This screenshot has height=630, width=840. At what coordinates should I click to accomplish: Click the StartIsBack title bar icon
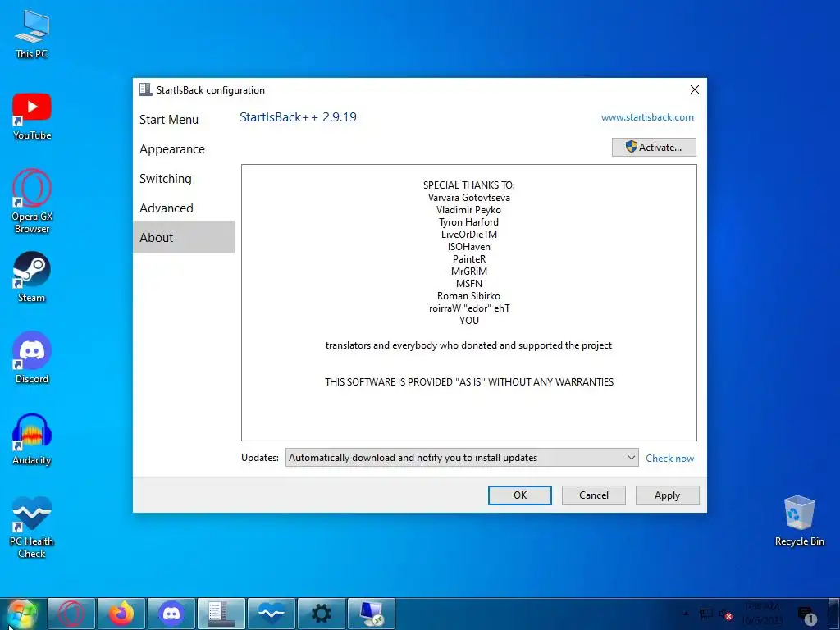point(145,89)
